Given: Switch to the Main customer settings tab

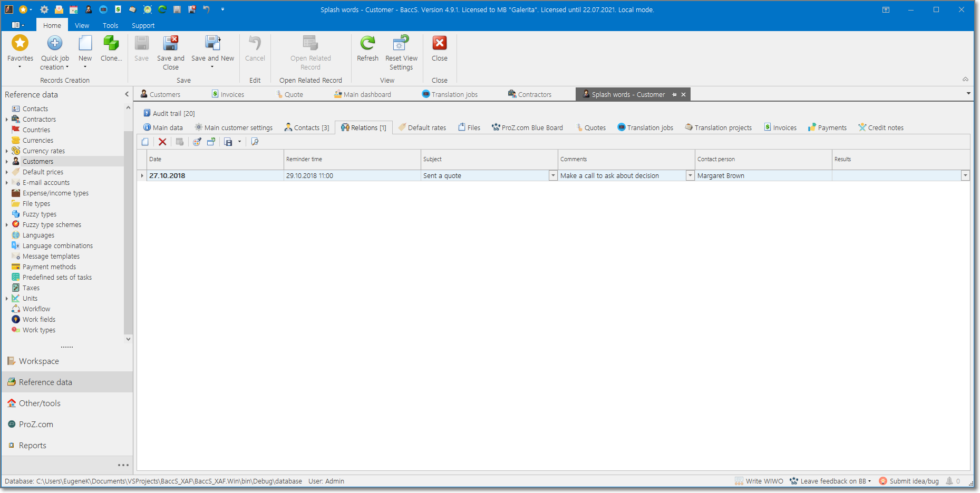Looking at the screenshot, I should (x=234, y=127).
